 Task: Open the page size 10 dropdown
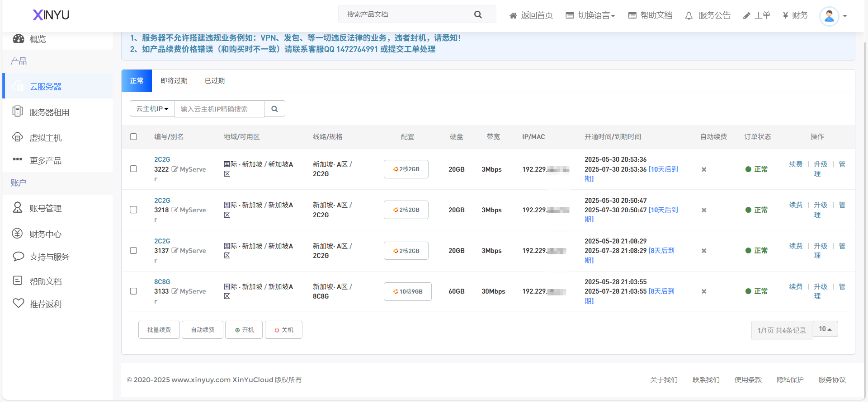click(x=825, y=329)
